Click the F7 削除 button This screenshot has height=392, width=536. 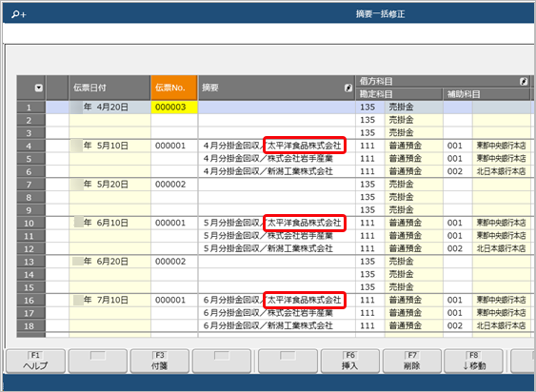point(412,361)
